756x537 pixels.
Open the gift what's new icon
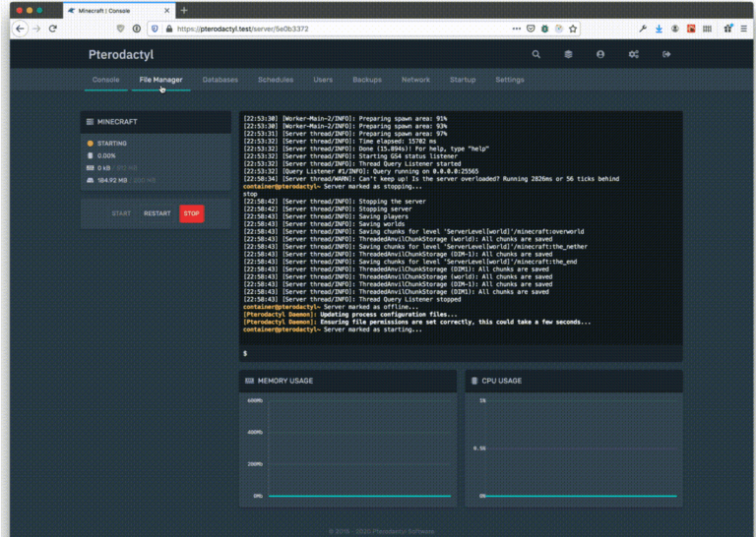coord(728,29)
